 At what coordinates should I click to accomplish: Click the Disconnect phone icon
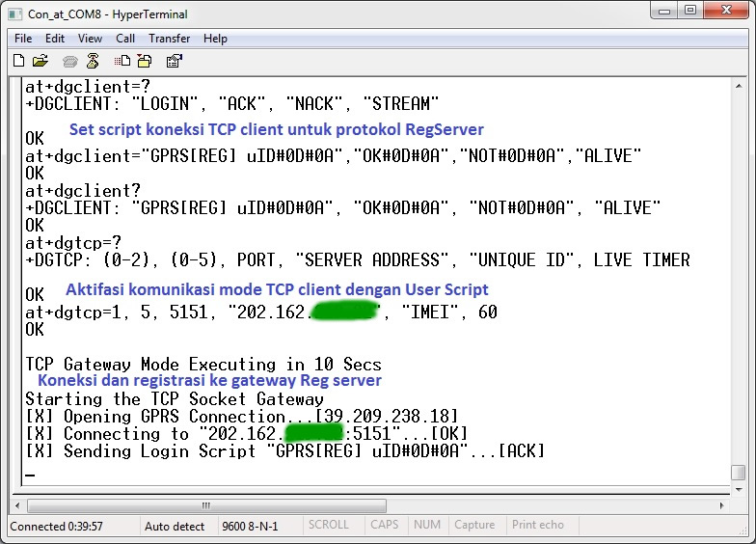click(x=93, y=61)
